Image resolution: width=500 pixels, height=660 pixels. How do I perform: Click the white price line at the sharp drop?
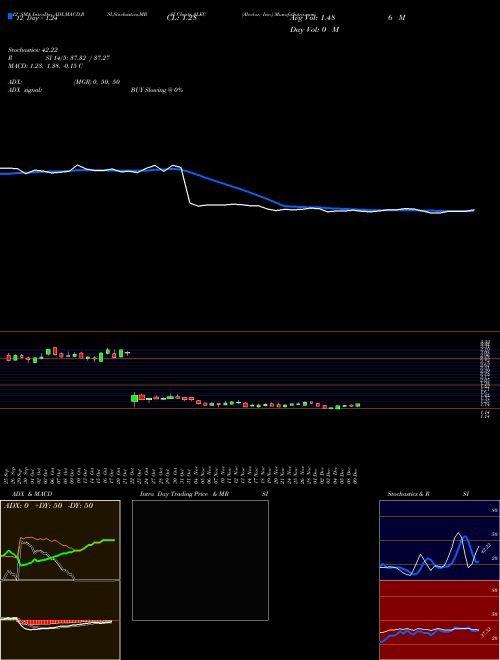point(185,185)
